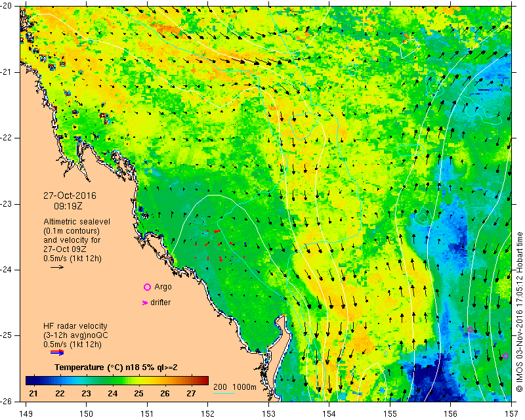This screenshot has height=420, width=525.
Task: Click the 'and velocity for' text
Action: pyautogui.click(x=72, y=240)
